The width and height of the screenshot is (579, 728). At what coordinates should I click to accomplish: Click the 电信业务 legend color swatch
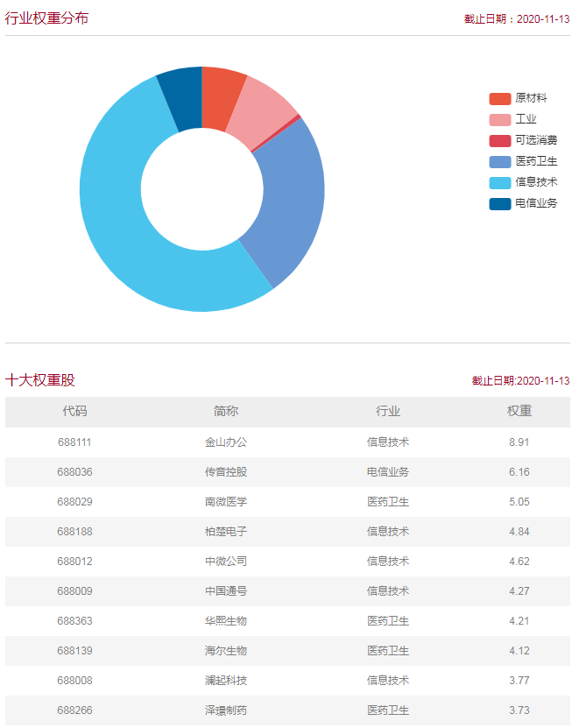(x=499, y=204)
